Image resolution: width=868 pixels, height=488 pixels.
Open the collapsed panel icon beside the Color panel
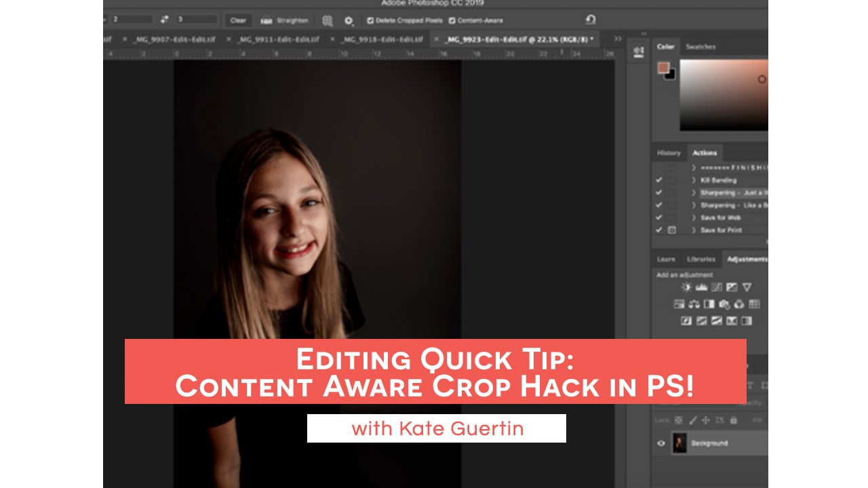(x=638, y=51)
